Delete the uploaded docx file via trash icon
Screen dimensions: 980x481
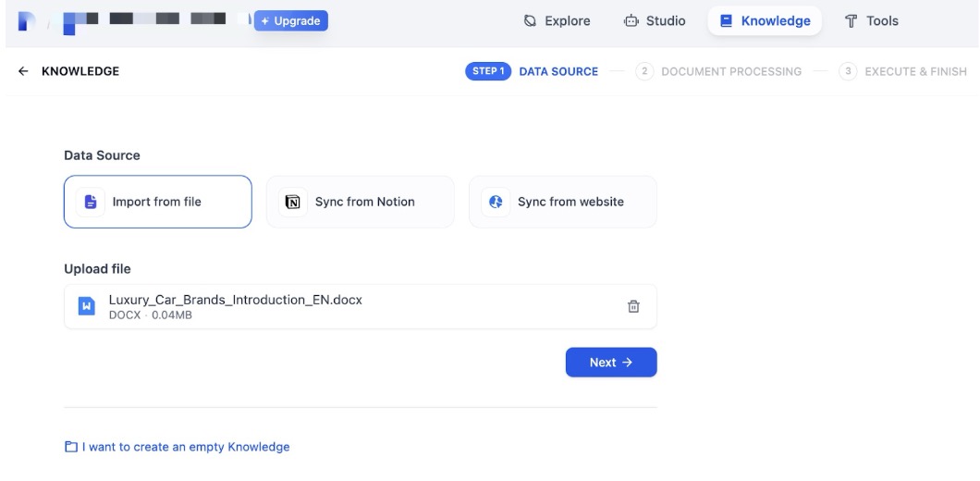633,306
